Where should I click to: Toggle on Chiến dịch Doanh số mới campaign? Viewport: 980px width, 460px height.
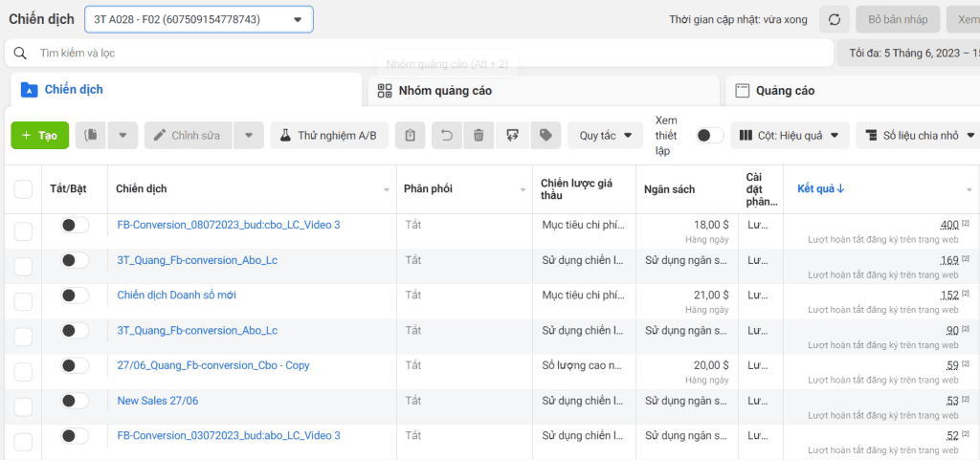75,296
